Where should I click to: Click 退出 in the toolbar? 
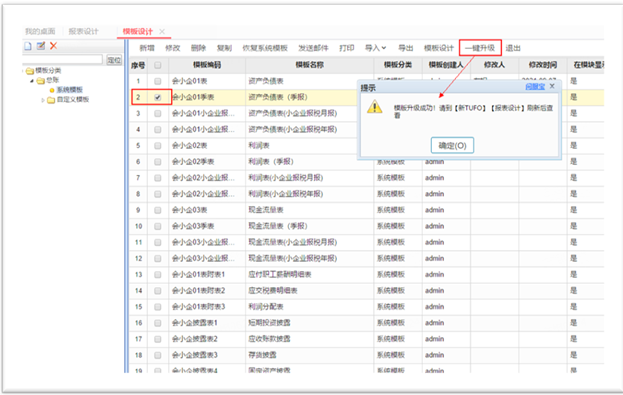point(513,48)
